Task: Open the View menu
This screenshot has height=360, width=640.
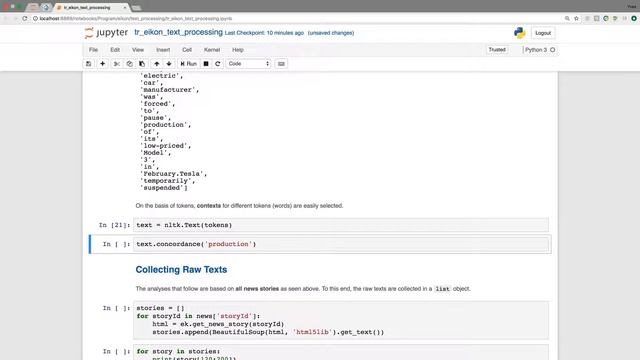Action: pos(138,50)
